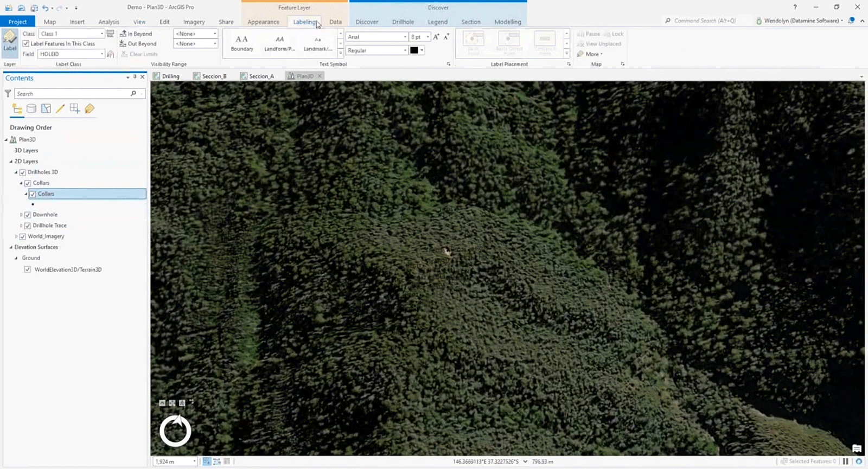
Task: Toggle Label Features In This Class checkbox
Action: pyautogui.click(x=25, y=44)
